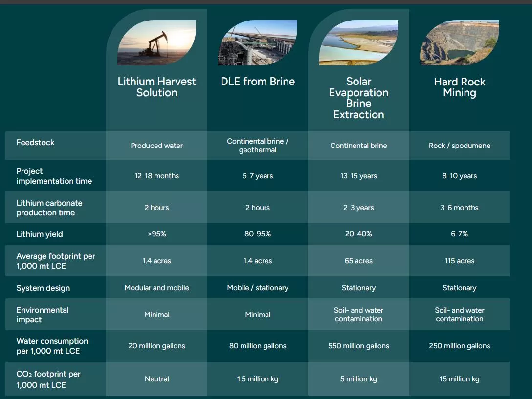
Task: Click the Environmental impact row label
Action: (43, 314)
